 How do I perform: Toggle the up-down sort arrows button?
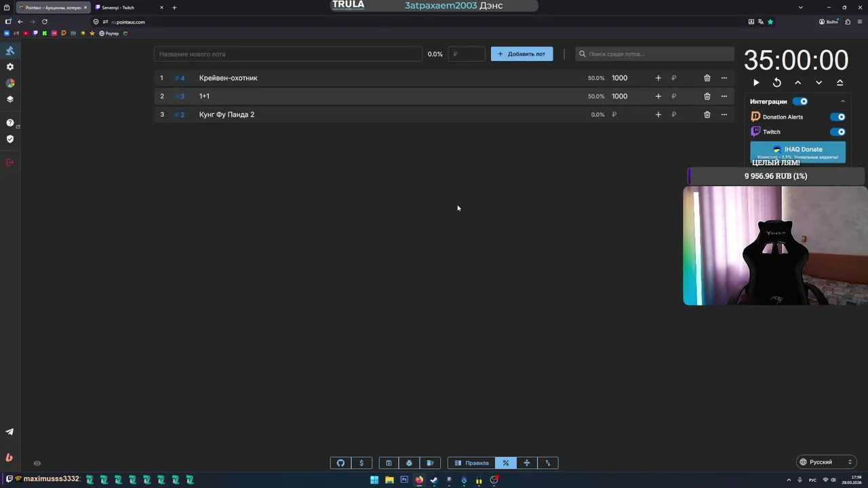coord(547,463)
